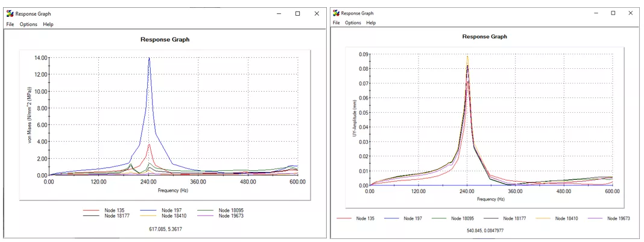Open Help menu in left Response Graph window
The height and width of the screenshot is (242, 644).
[x=48, y=24]
